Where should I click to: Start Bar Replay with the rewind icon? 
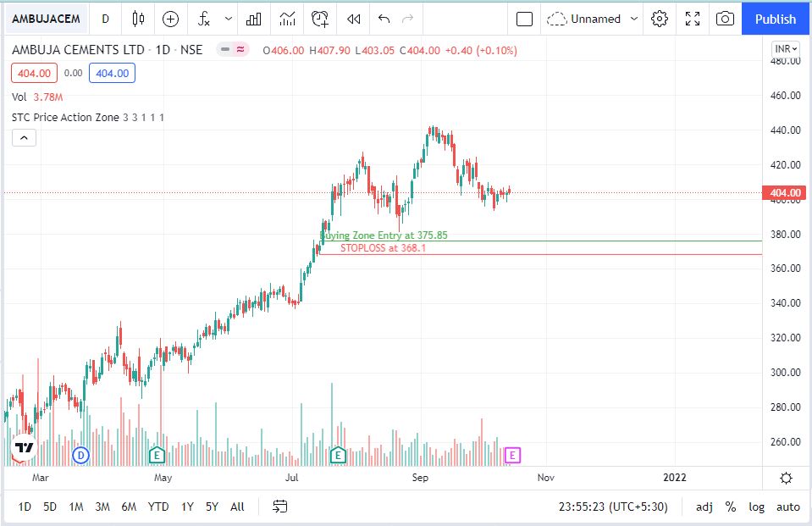coord(354,19)
